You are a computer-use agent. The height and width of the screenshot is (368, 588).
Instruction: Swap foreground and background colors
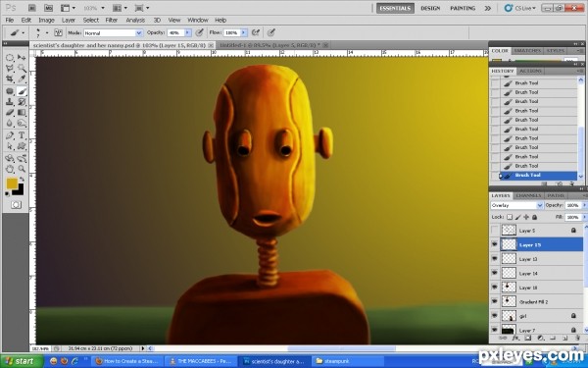pos(23,180)
